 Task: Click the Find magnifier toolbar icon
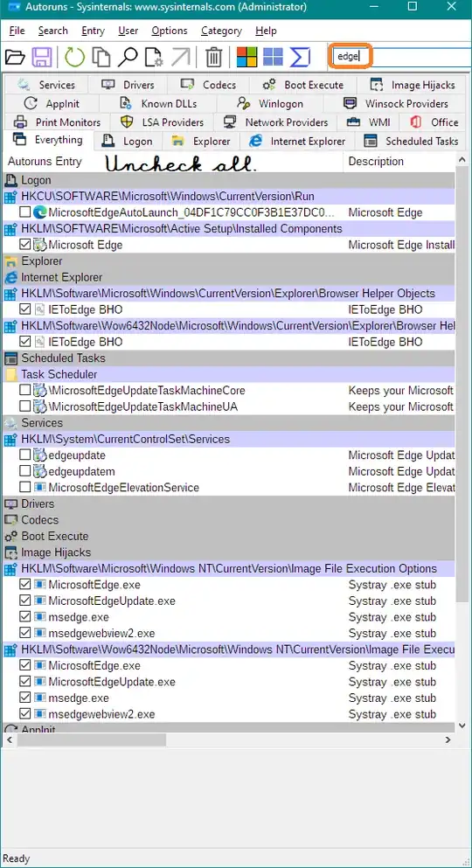pos(128,57)
